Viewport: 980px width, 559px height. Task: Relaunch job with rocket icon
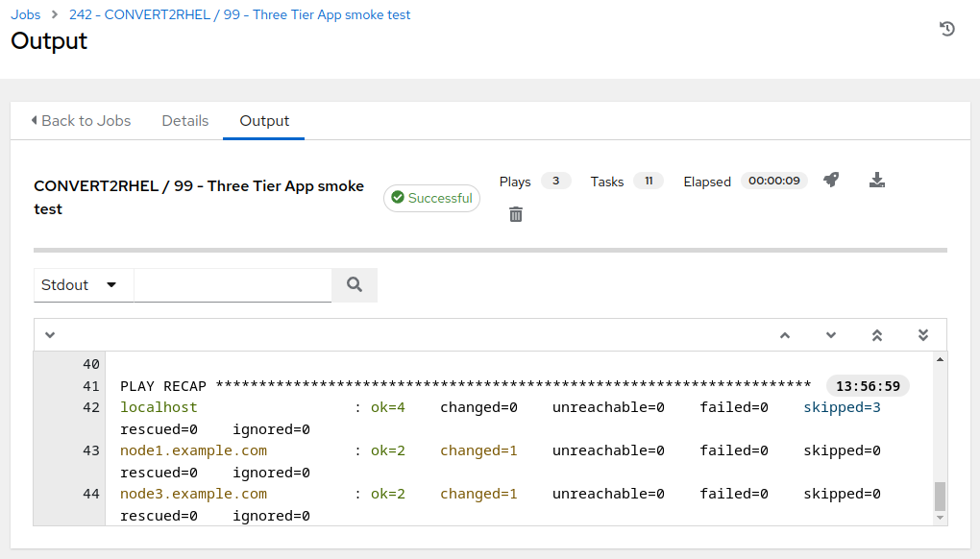pos(831,181)
